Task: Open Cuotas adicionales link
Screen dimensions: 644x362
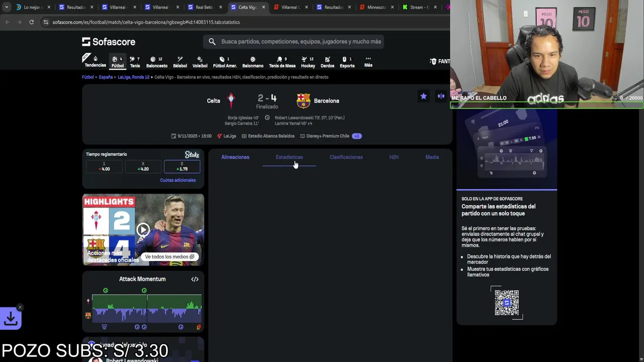Action: coord(178,180)
